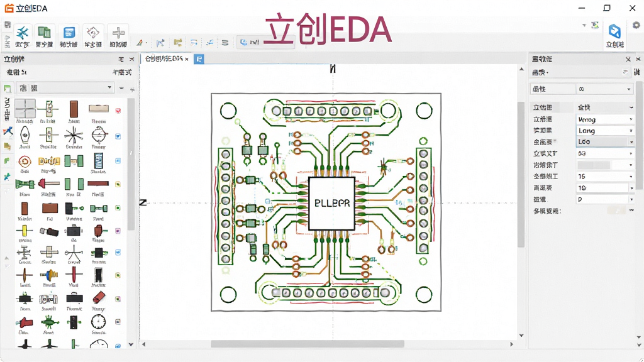Open the 'Loo' dropdown in properties
This screenshot has height=362, width=644.
point(606,141)
